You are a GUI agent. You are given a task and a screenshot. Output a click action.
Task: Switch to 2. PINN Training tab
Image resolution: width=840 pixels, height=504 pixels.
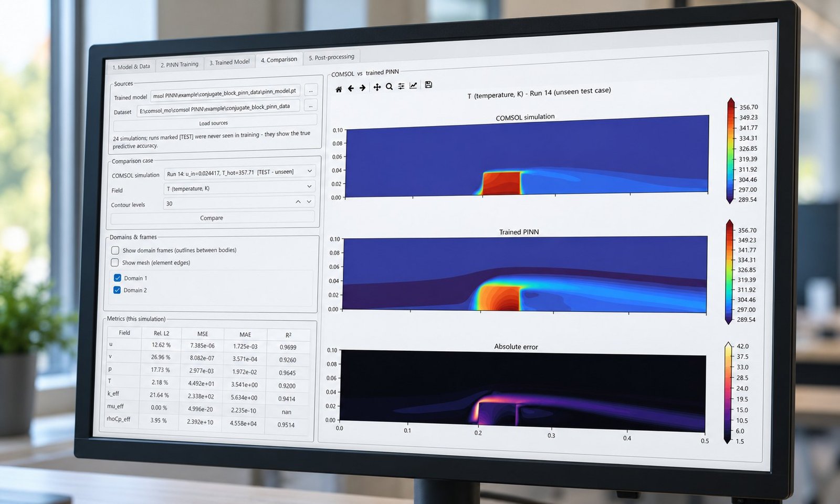pyautogui.click(x=180, y=65)
